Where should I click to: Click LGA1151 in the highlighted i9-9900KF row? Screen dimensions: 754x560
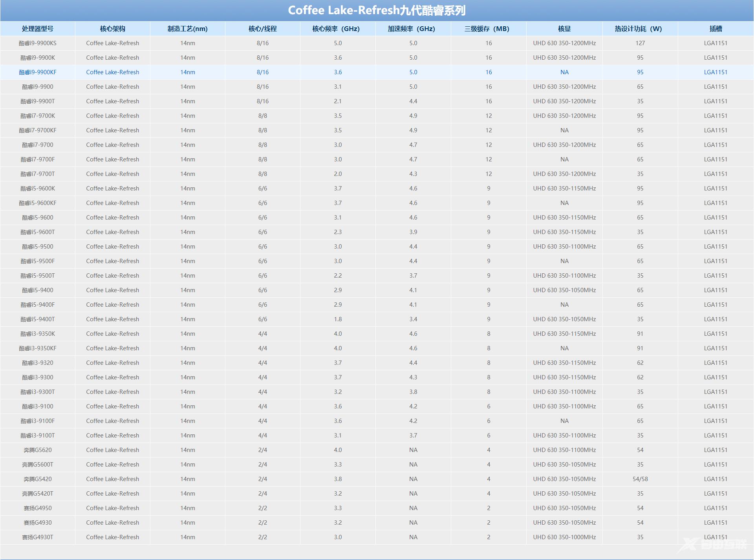click(716, 72)
